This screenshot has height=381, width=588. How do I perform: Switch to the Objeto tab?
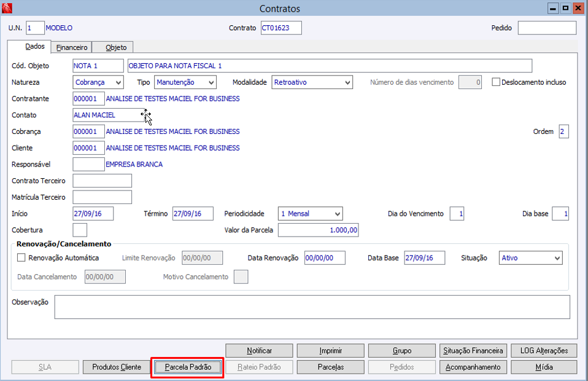pyautogui.click(x=116, y=47)
